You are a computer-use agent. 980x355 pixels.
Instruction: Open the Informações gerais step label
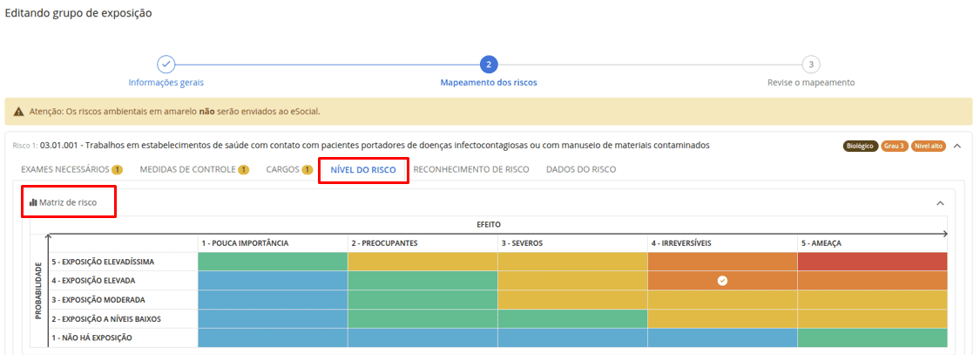tap(166, 83)
